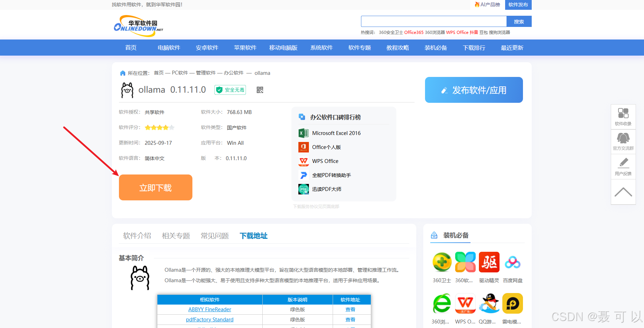Click the AI产品榜 flame icon
644x328 pixels.
477,5
